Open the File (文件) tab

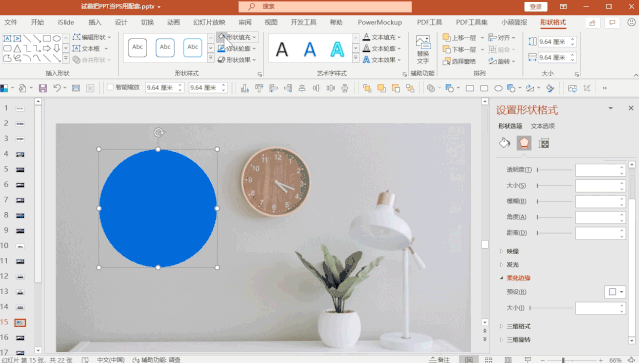click(x=11, y=22)
